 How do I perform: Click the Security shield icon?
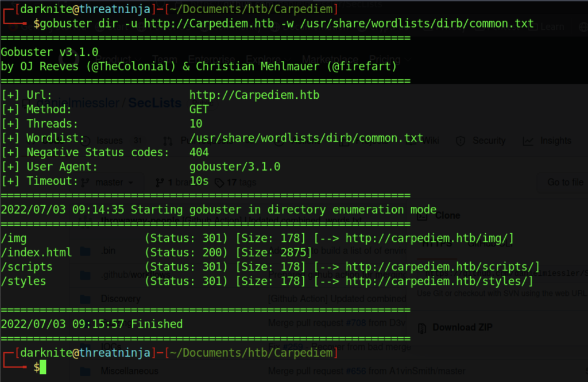click(x=460, y=141)
